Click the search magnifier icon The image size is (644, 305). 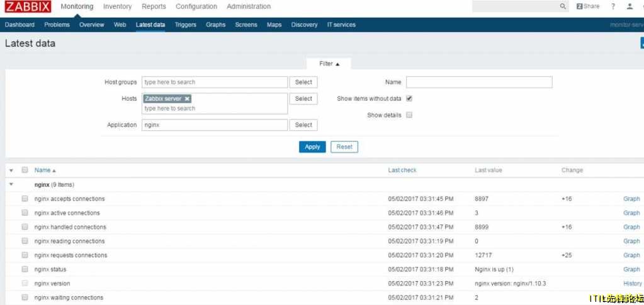tap(563, 6)
